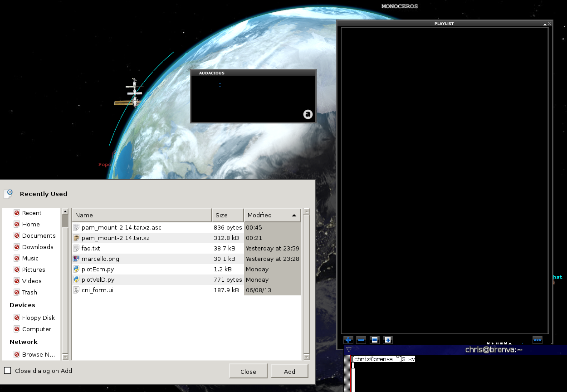
Task: Click the International Space Station model
Action: pos(129,93)
